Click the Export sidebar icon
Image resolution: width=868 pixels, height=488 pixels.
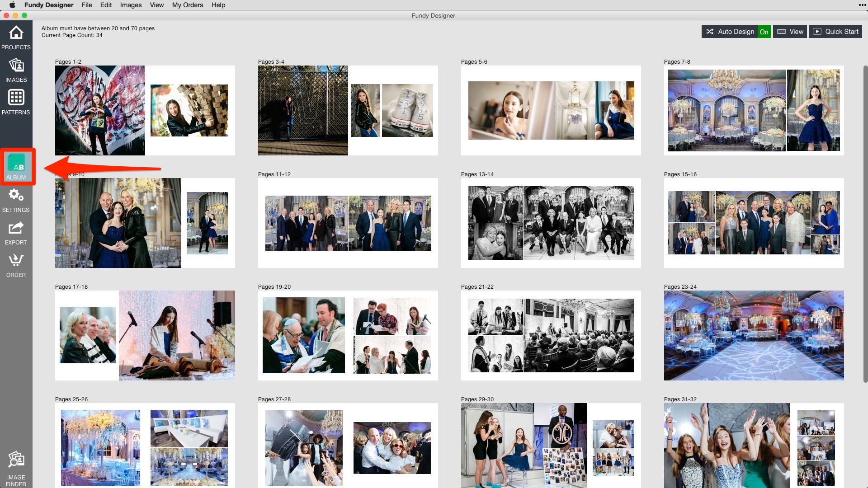click(x=16, y=232)
